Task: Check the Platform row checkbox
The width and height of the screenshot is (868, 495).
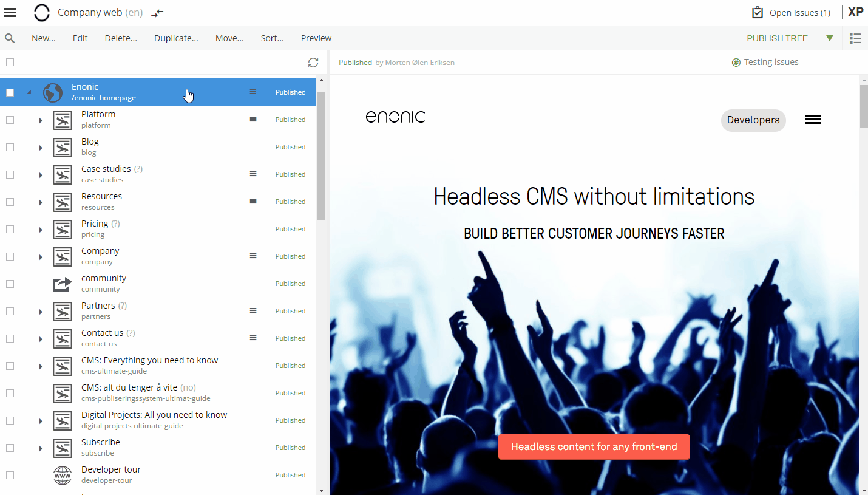Action: 10,120
